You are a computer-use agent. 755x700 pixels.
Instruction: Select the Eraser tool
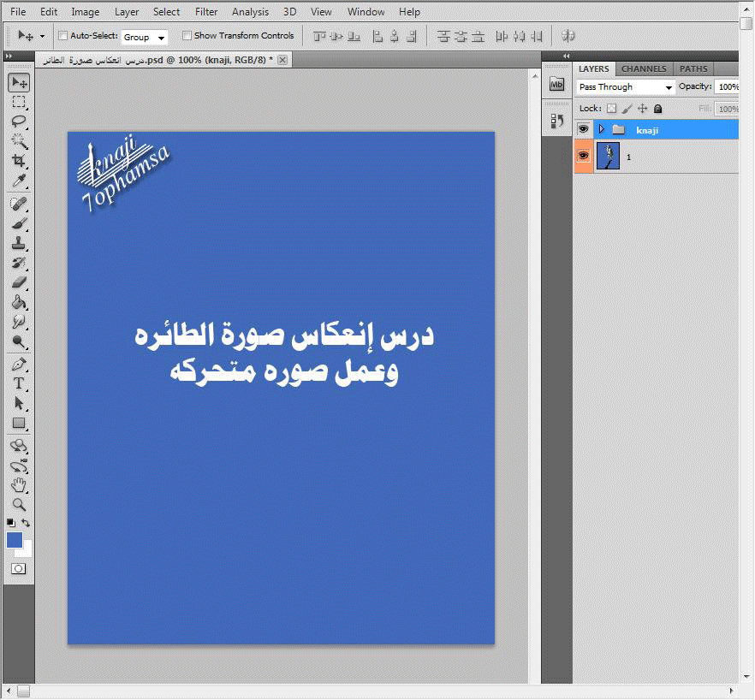19,282
